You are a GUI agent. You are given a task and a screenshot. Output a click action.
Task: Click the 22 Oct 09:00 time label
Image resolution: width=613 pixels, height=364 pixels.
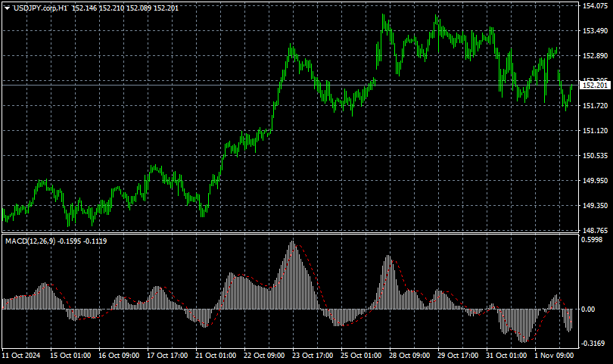click(264, 356)
